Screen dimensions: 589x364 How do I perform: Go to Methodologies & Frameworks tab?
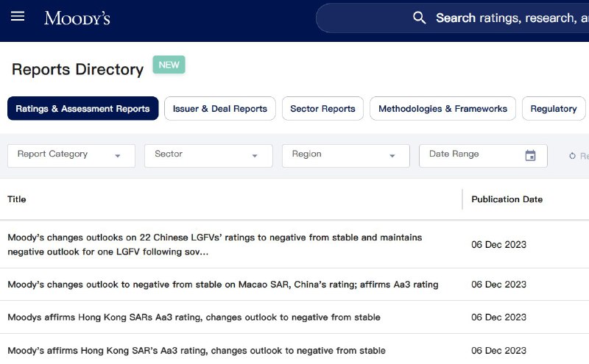point(442,108)
